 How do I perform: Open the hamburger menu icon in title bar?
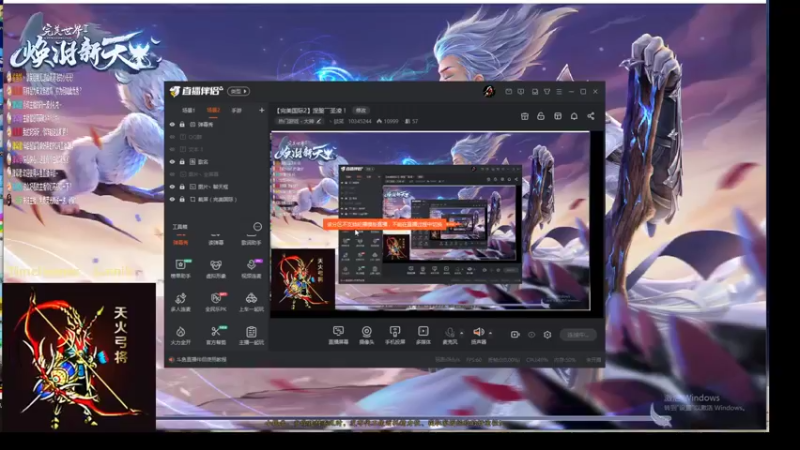pyautogui.click(x=559, y=92)
